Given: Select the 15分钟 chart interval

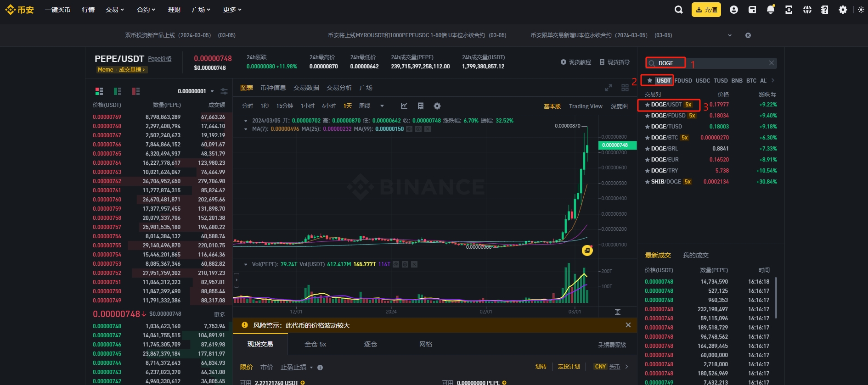Looking at the screenshot, I should coord(285,106).
